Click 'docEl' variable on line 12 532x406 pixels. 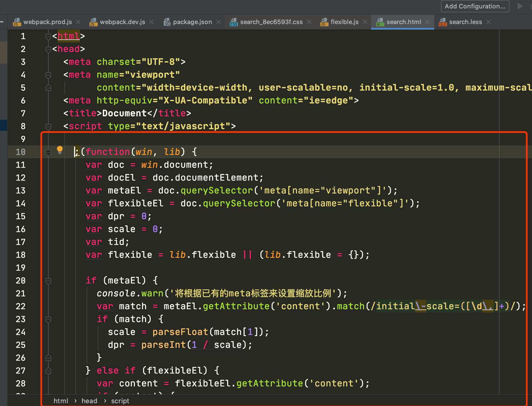[x=122, y=178]
